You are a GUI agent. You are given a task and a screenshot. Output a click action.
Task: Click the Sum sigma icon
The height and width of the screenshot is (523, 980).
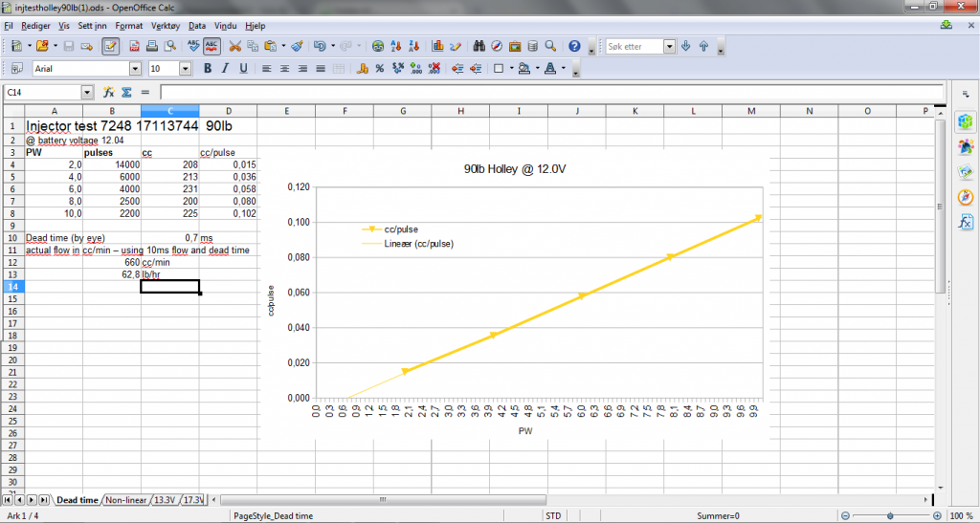(126, 93)
